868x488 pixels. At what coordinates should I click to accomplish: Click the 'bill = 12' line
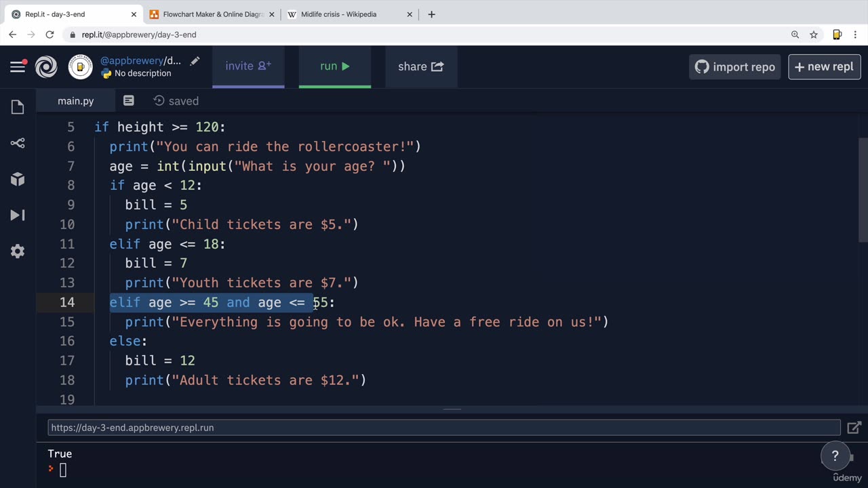[160, 361]
